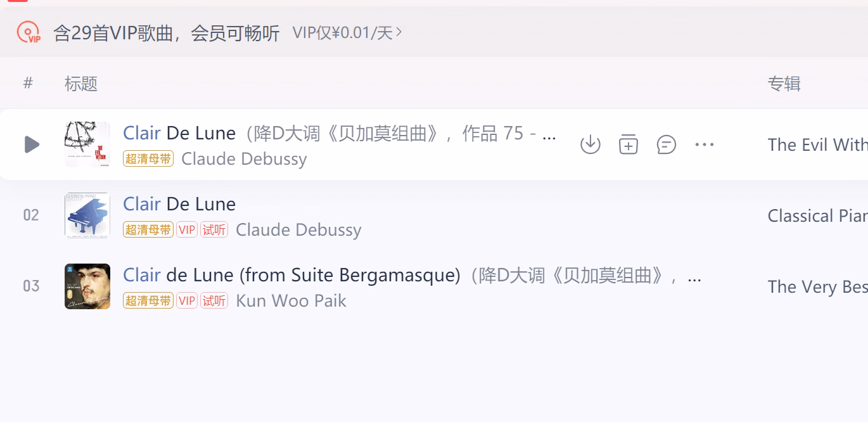Open comments for first Clair De Lune
The width and height of the screenshot is (868, 422).
667,144
